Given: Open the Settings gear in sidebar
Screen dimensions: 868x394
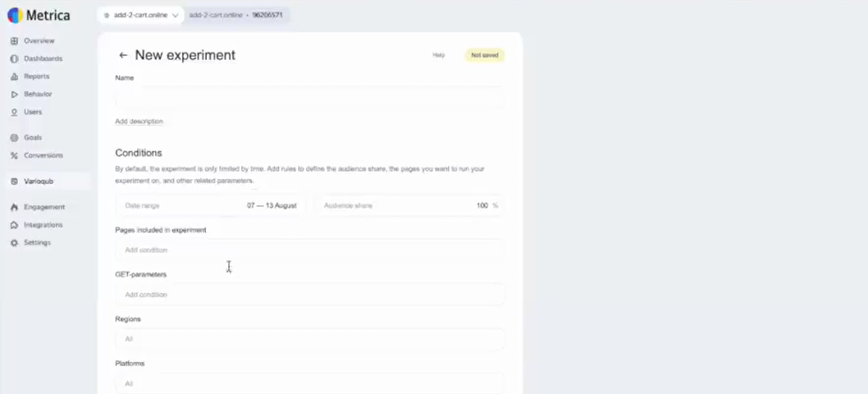Looking at the screenshot, I should tap(15, 243).
